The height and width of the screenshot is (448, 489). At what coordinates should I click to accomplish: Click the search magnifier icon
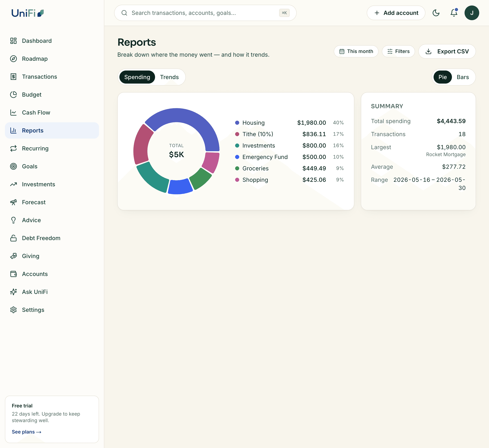coord(124,13)
